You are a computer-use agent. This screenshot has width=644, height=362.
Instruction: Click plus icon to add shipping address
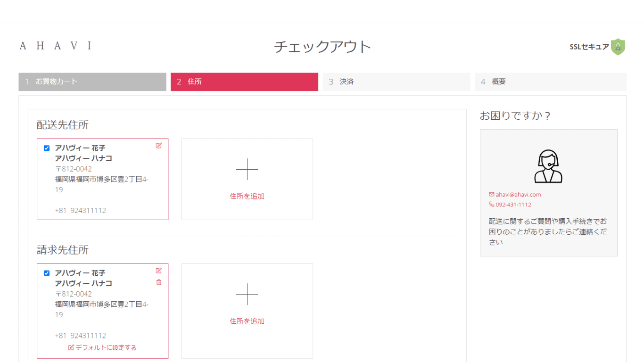point(247,169)
